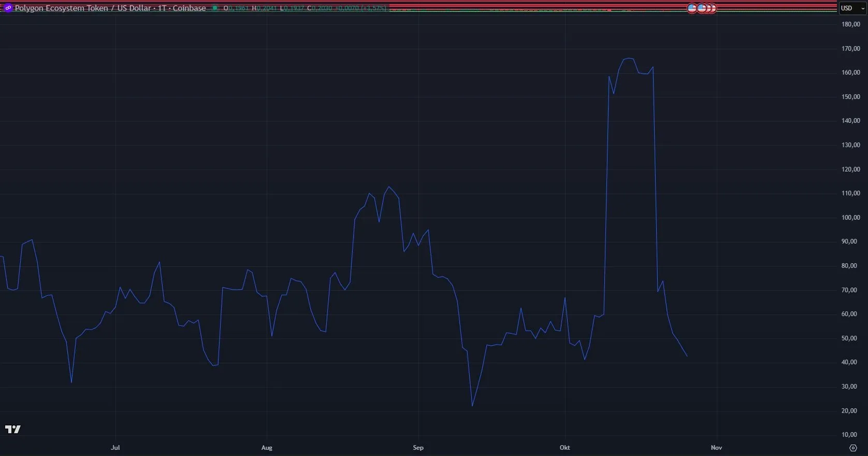Click the Jul label on time axis
Screen dimensions: 868x456
tap(115, 448)
